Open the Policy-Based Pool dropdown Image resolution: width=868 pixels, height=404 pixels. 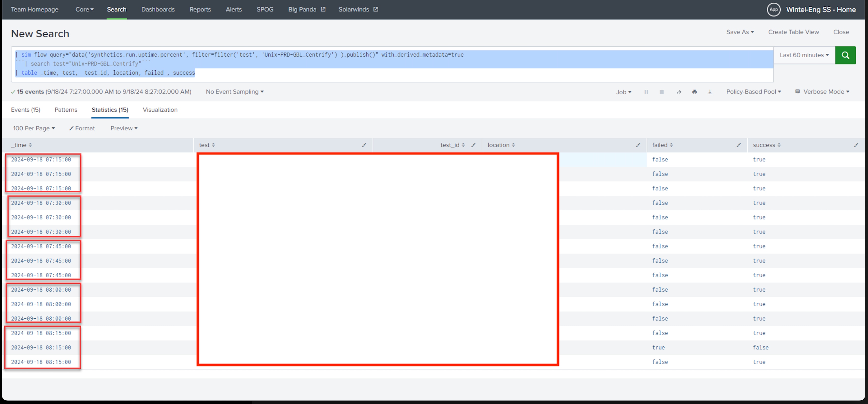click(753, 92)
